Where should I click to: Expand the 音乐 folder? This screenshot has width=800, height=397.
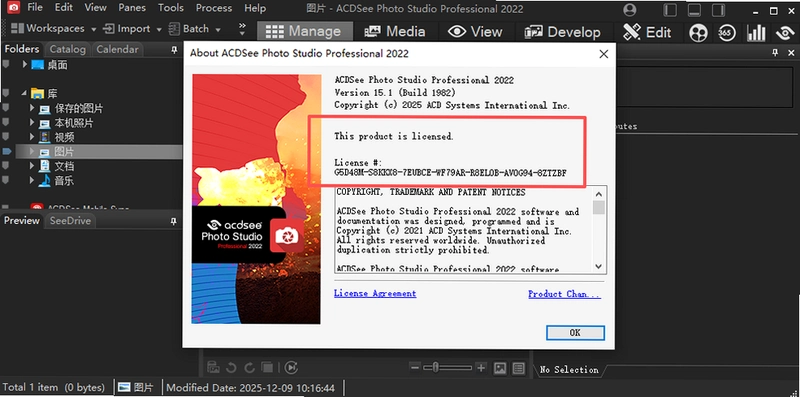(32, 180)
